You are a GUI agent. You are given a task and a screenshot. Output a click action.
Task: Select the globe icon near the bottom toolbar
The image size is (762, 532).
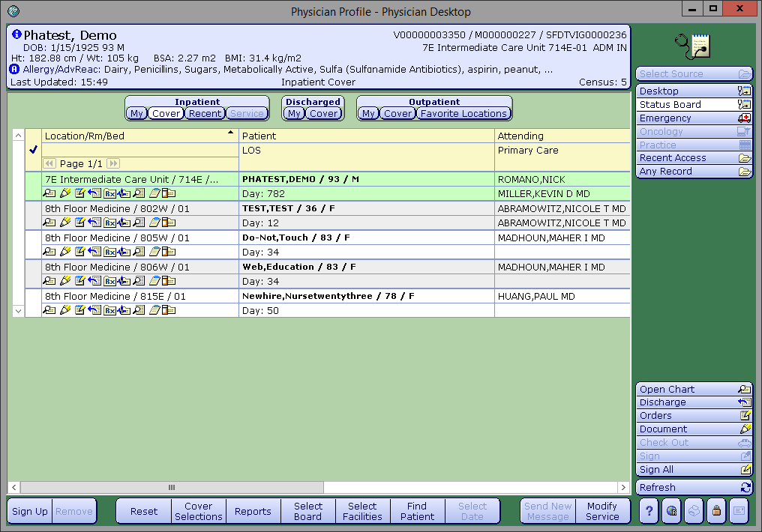coord(670,511)
